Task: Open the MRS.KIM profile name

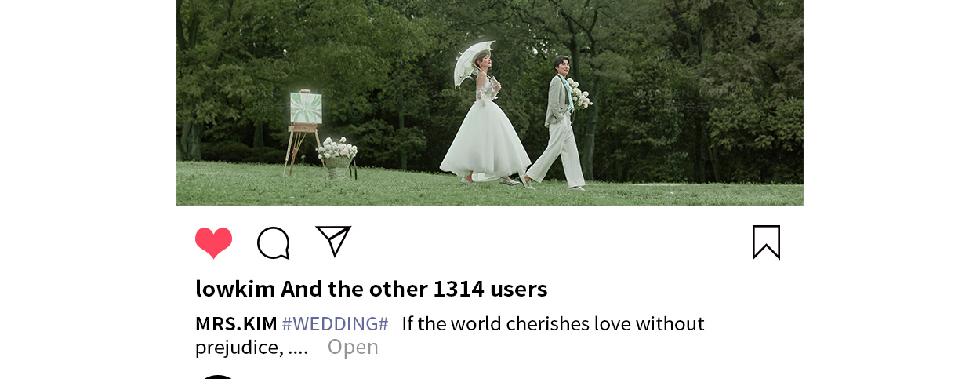Action: 236,323
